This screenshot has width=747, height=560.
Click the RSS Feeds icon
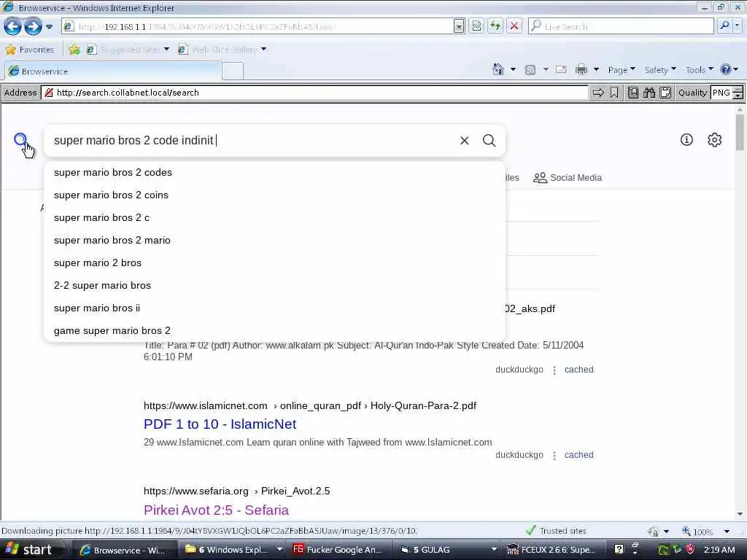pos(530,70)
